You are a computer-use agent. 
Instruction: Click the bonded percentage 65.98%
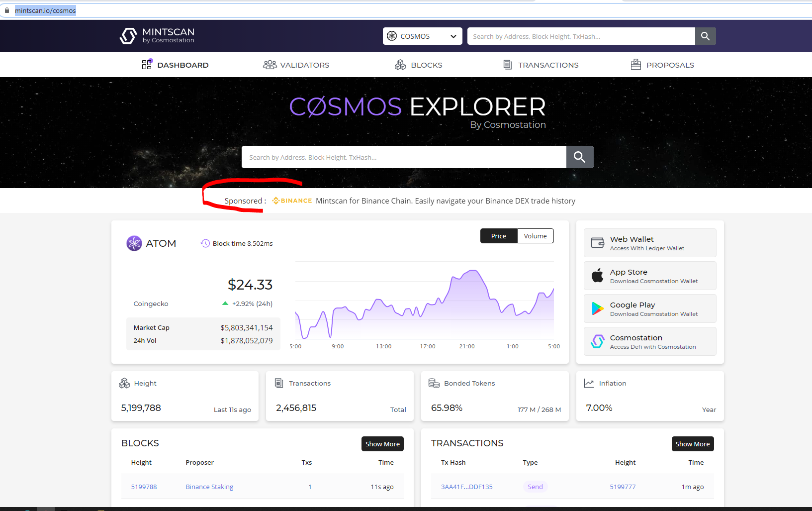point(447,408)
